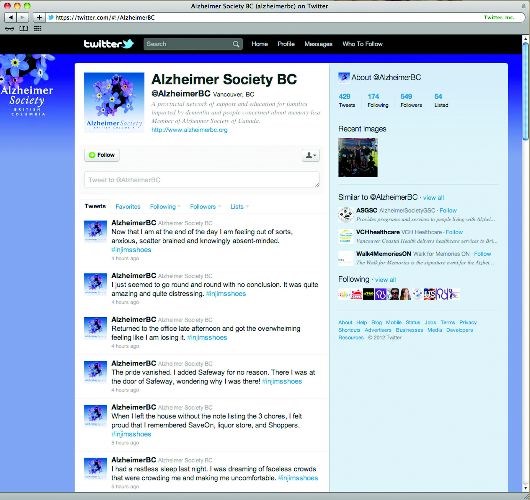The width and height of the screenshot is (530, 500).
Task: Open Who To Follow in navigation
Action: click(x=362, y=44)
